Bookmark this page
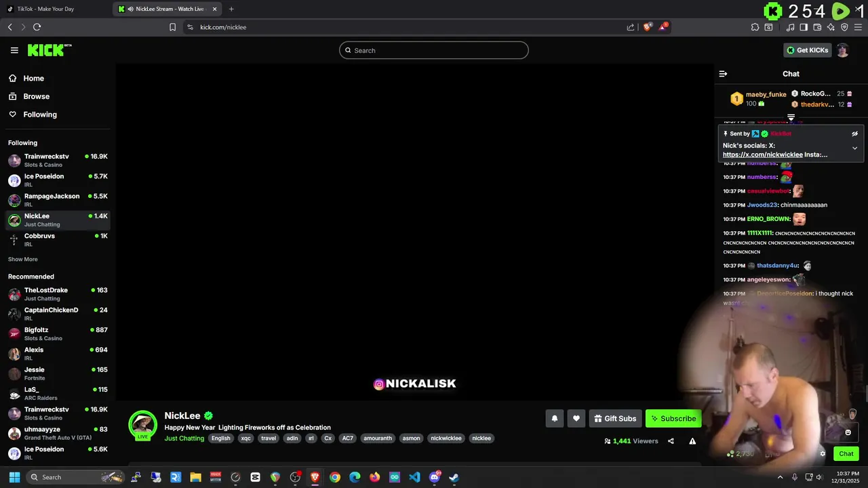 (x=172, y=27)
